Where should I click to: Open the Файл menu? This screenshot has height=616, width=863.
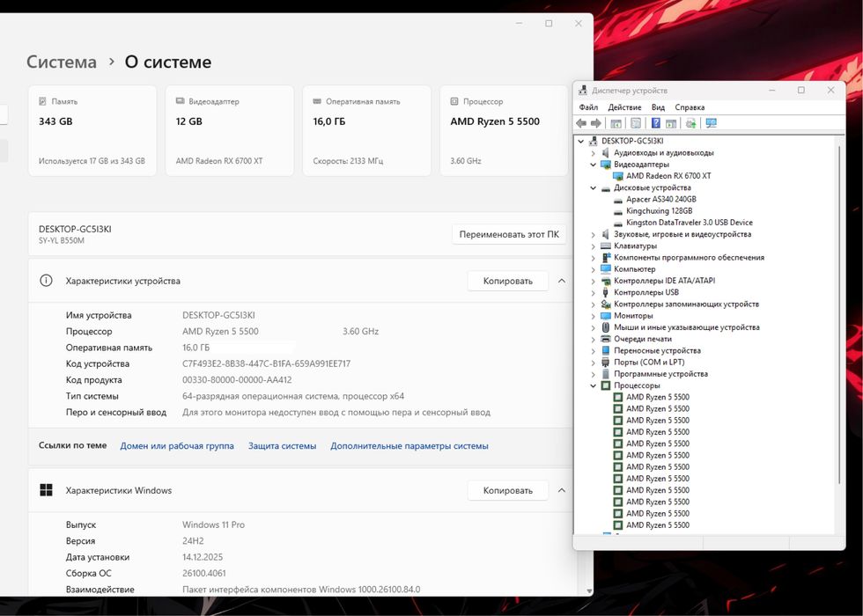click(x=588, y=107)
